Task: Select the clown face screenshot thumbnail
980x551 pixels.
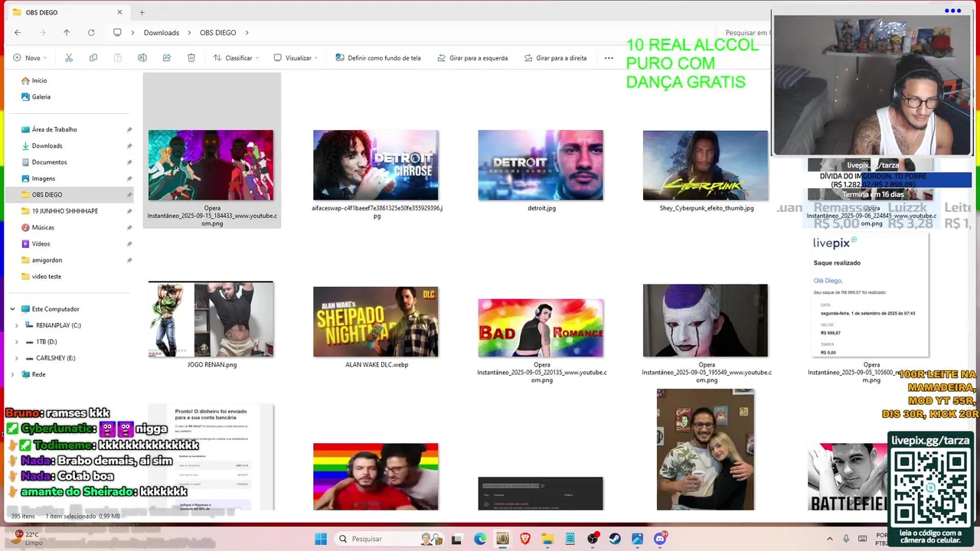Action: [705, 321]
